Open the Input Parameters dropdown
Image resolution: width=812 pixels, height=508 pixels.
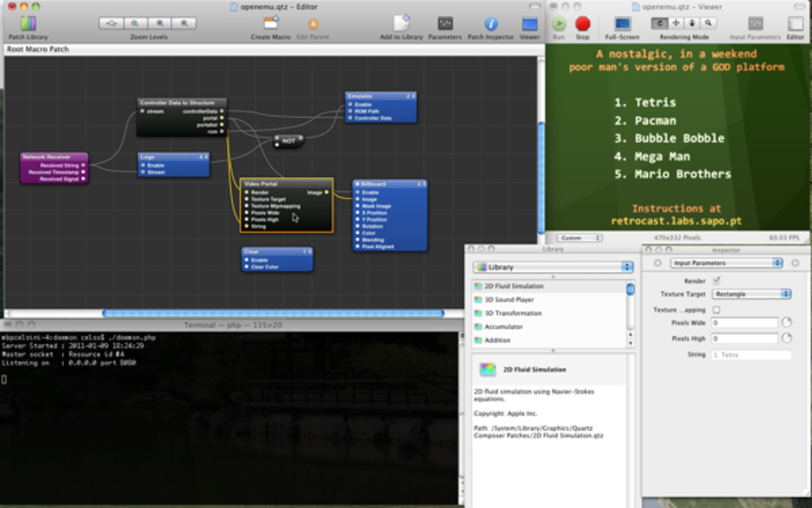727,263
